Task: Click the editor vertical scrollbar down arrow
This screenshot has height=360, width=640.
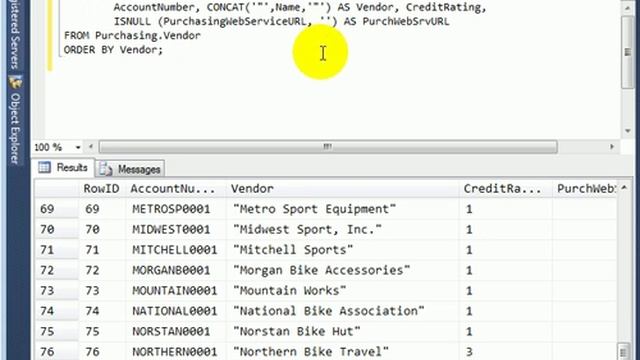Action: 628,131
